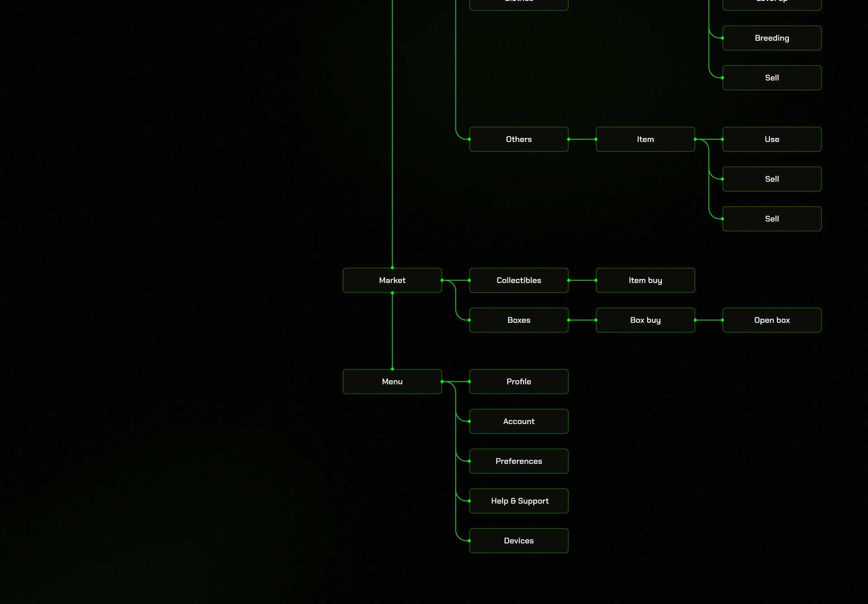Click the Profile node

(x=519, y=382)
